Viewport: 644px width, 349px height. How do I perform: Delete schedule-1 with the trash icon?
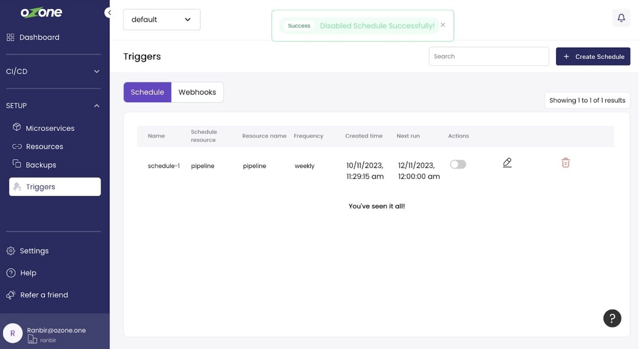[x=565, y=163]
